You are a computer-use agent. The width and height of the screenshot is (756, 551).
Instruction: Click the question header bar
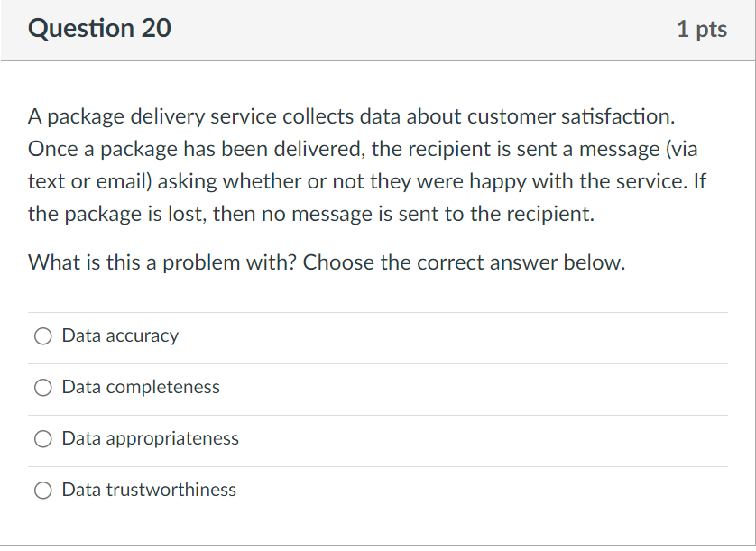[x=378, y=28]
